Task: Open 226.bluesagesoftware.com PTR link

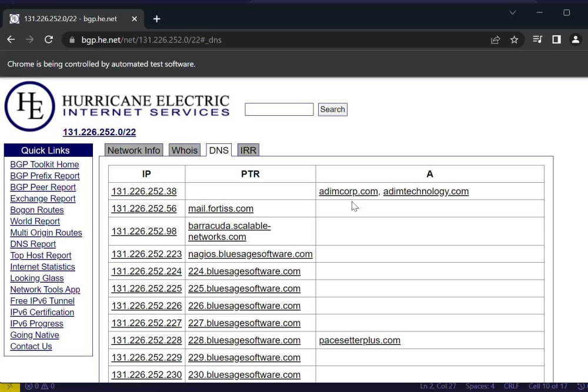Action: coord(245,306)
